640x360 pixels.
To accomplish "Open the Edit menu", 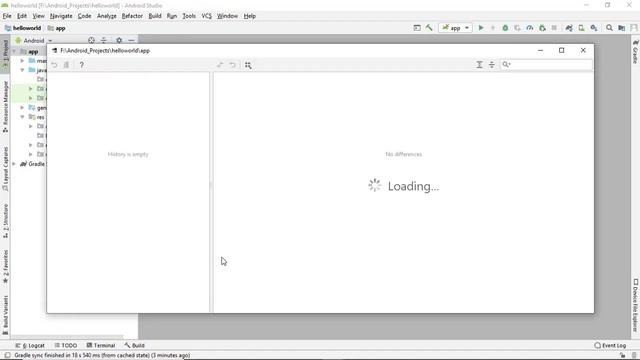I will coord(22,16).
